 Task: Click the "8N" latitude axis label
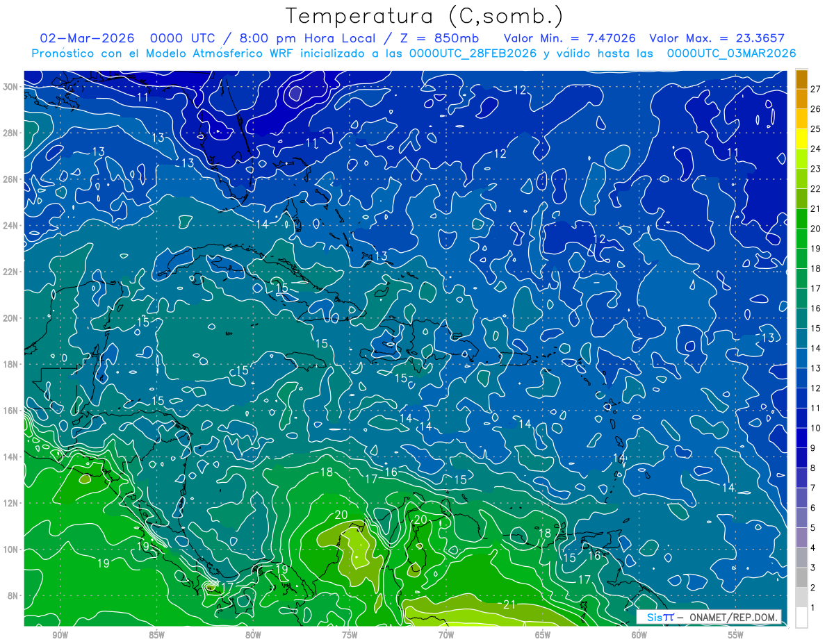(13, 595)
